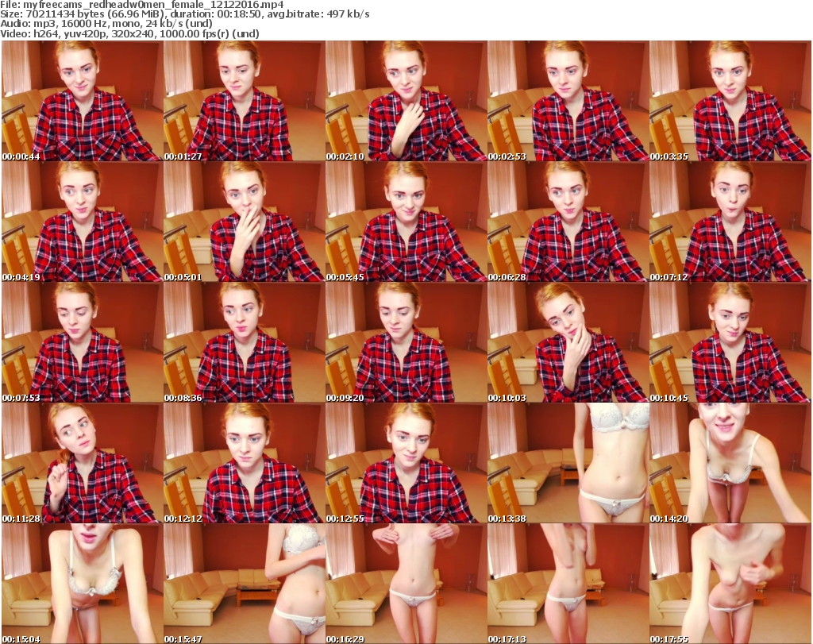The image size is (813, 644).
Task: Choose the frame labeled 00:14:20
Action: (x=730, y=463)
